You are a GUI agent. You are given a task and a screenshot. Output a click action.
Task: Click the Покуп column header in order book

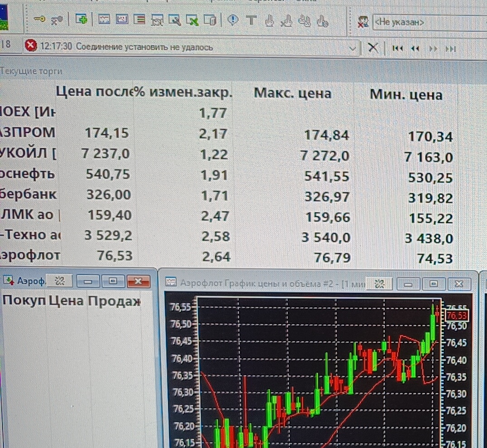(24, 300)
